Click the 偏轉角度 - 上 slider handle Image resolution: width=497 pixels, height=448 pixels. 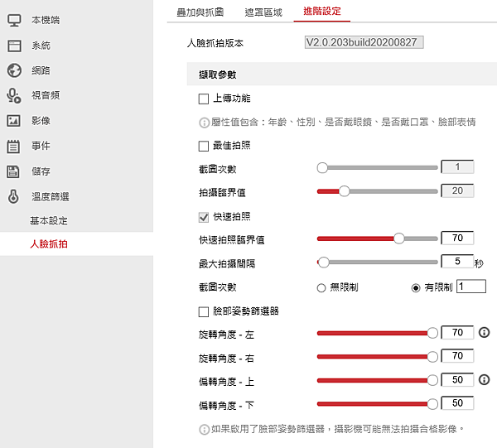(x=432, y=381)
